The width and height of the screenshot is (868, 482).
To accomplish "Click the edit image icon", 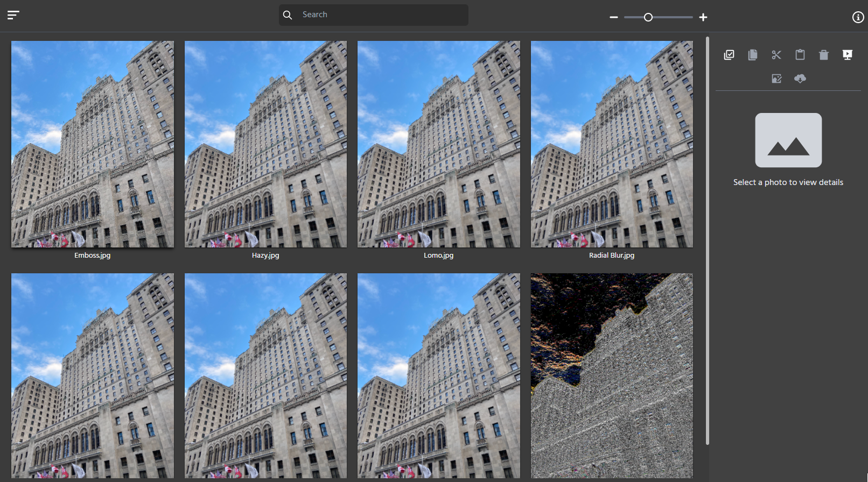I will tap(776, 79).
